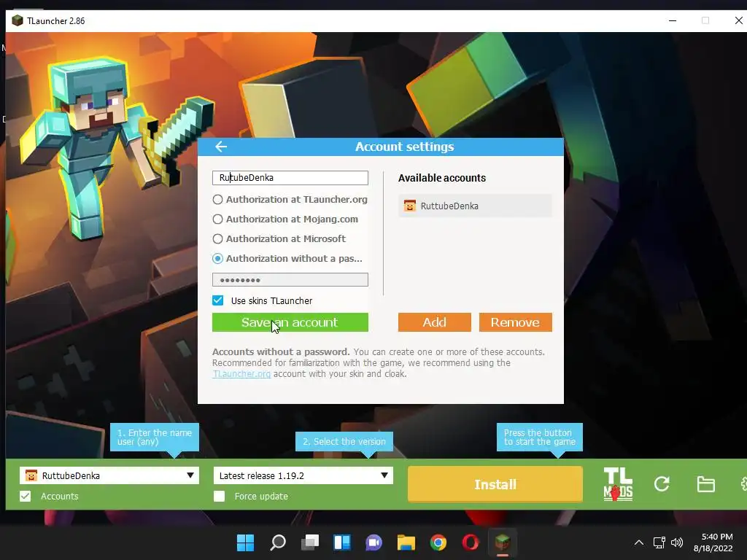
Task: Open the Chat app on taskbar
Action: [x=374, y=542]
